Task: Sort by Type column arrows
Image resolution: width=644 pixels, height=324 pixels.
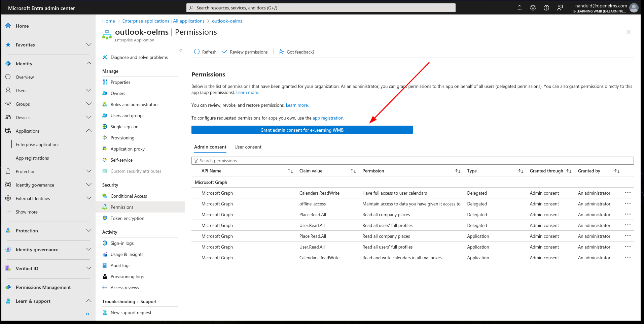Action: [521, 171]
